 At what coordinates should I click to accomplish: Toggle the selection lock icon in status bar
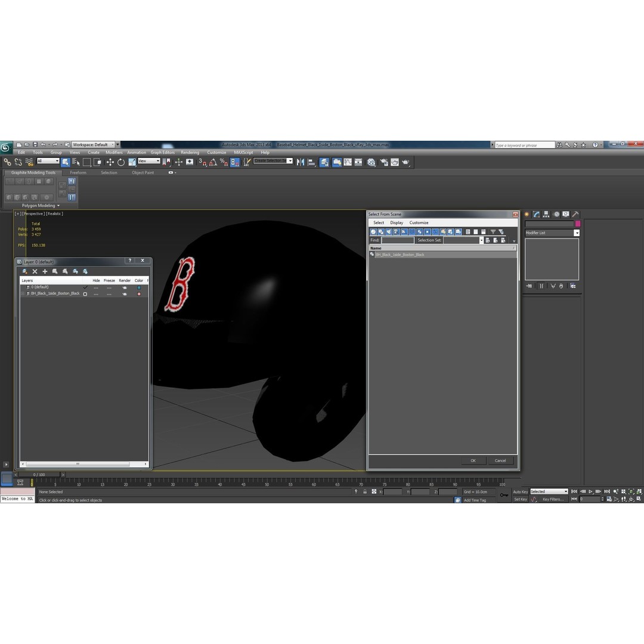pos(365,491)
